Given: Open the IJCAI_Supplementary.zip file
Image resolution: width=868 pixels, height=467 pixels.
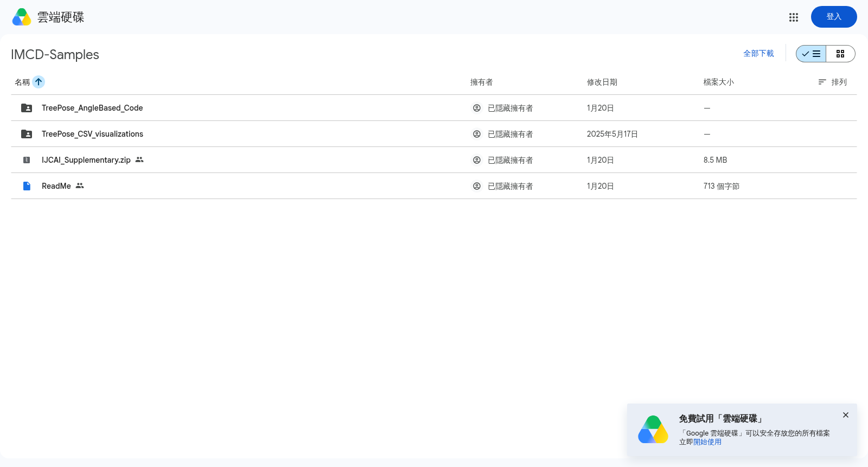Looking at the screenshot, I should [86, 160].
